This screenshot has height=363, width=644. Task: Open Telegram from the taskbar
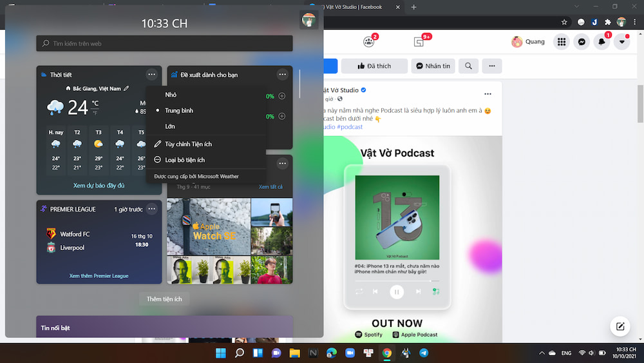pos(424,353)
